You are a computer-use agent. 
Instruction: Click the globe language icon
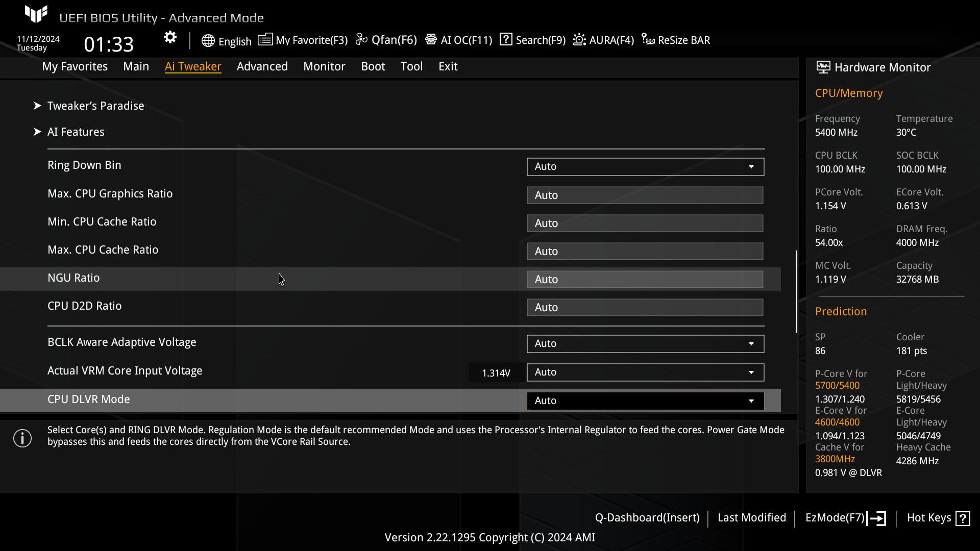click(x=208, y=41)
